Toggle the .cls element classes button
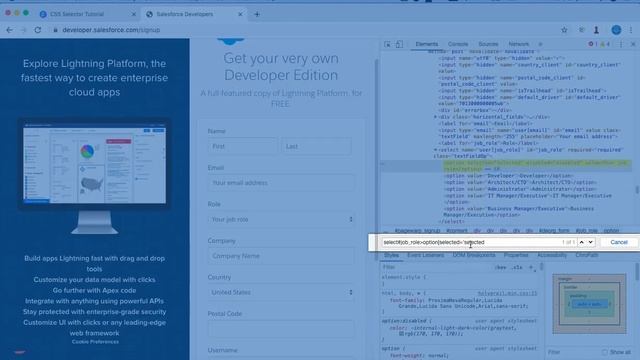640x360 pixels. 517,267
